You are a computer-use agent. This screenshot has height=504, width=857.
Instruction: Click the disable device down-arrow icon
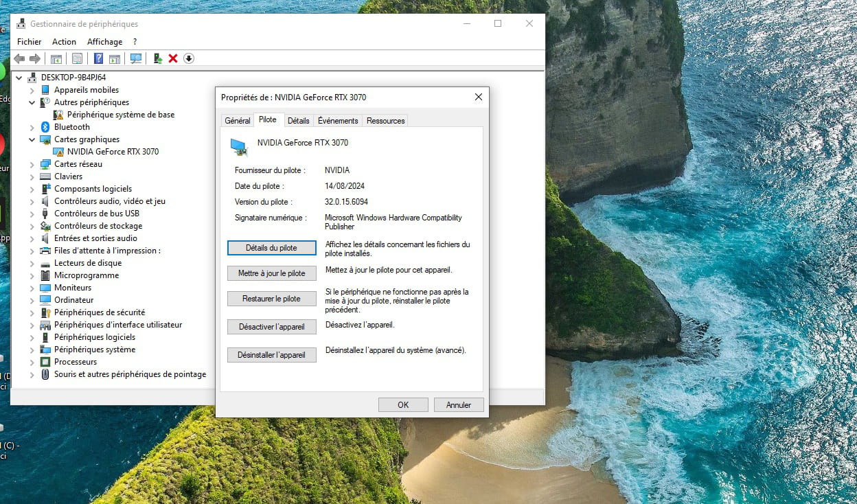coord(189,59)
